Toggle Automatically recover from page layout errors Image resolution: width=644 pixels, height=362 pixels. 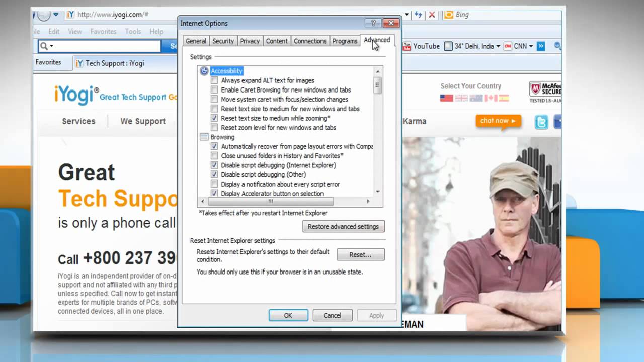(x=214, y=146)
